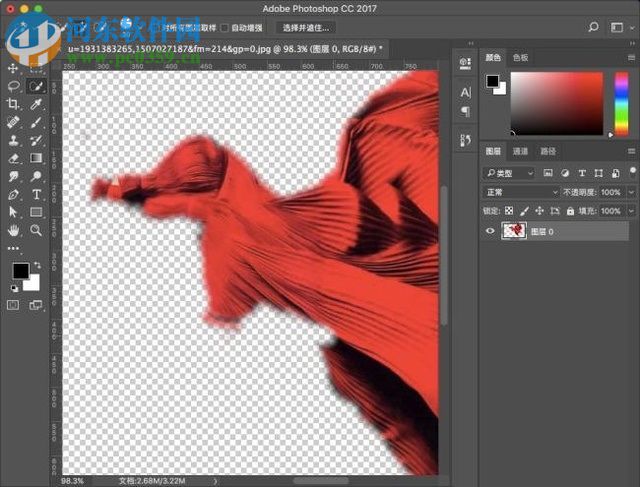Switch to the 通道 channels tab

[520, 152]
